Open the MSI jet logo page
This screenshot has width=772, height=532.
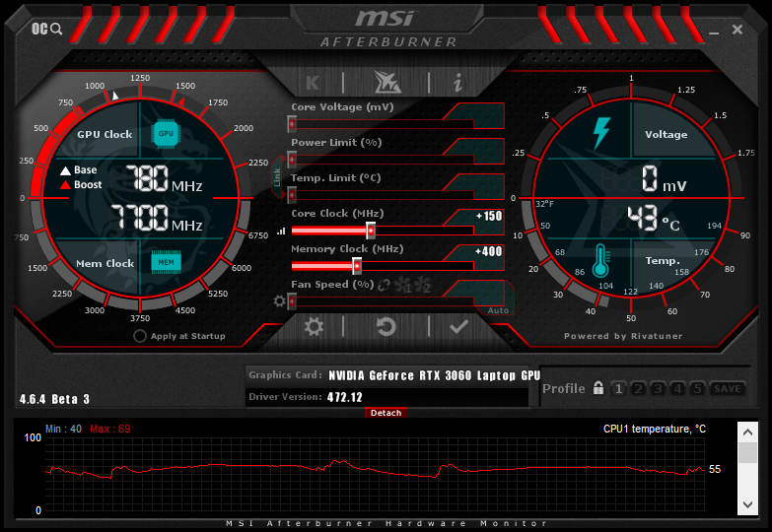click(x=386, y=82)
